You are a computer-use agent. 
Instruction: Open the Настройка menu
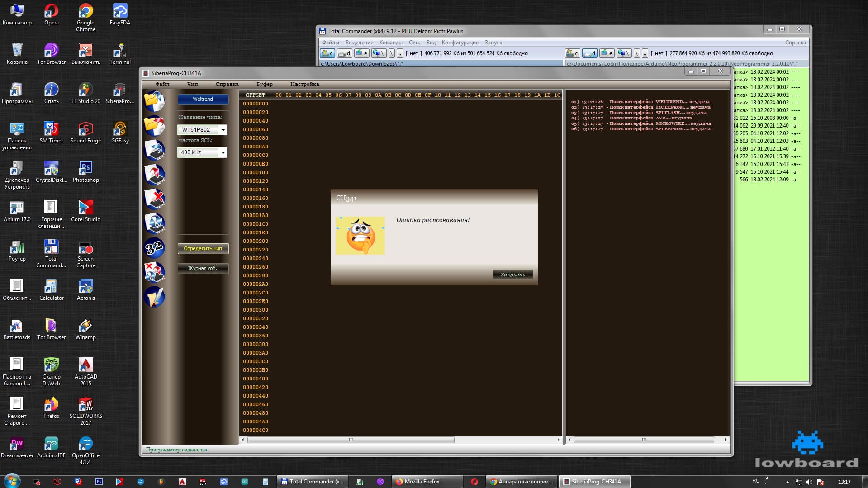pyautogui.click(x=304, y=84)
